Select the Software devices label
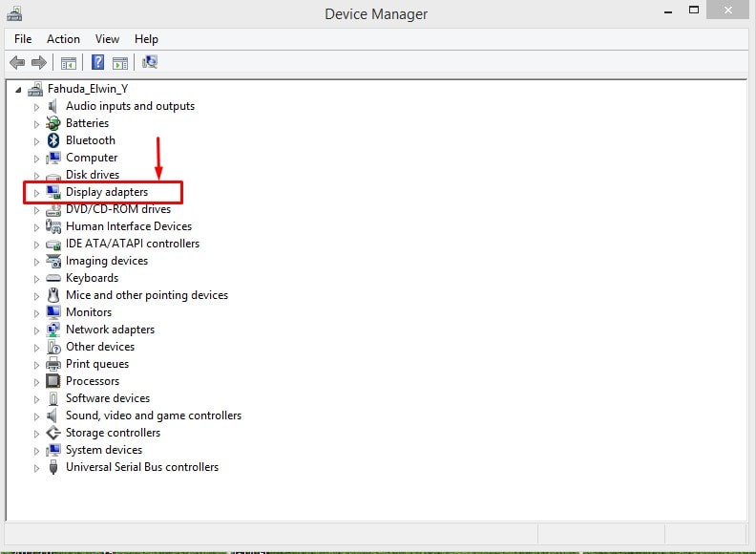This screenshot has width=756, height=554. pos(108,398)
